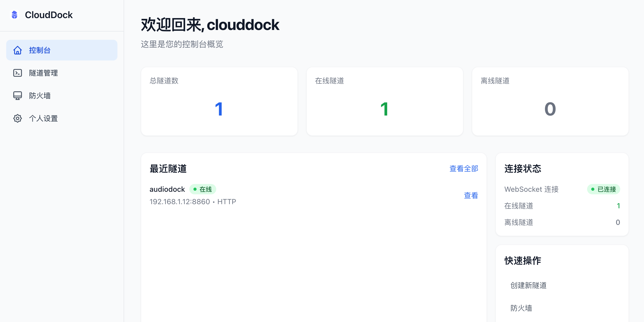The width and height of the screenshot is (644, 322).
Task: Click the 在线隧道 count in 连接状态
Action: pyautogui.click(x=618, y=206)
